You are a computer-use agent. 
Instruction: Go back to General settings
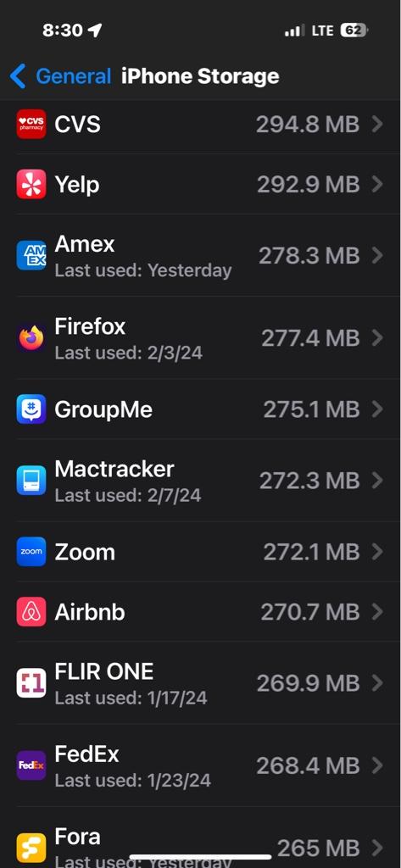tap(61, 75)
